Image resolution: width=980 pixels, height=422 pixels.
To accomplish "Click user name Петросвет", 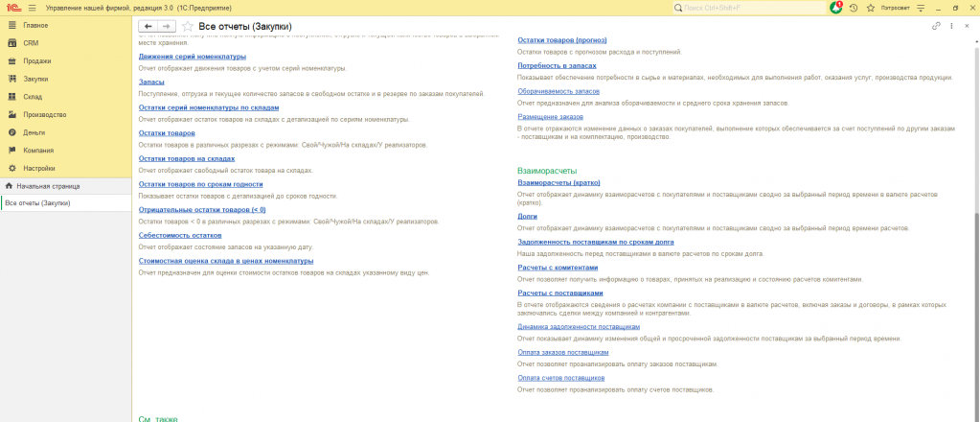I will click(895, 8).
